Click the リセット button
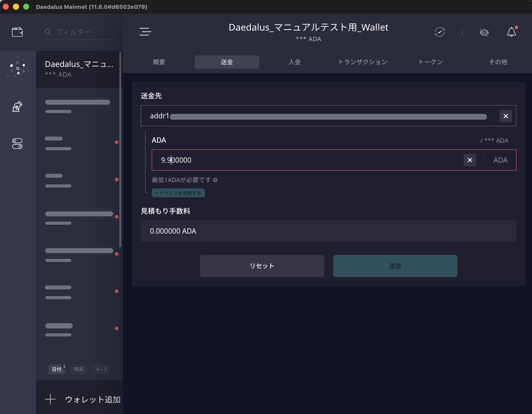532x414 pixels. [262, 266]
